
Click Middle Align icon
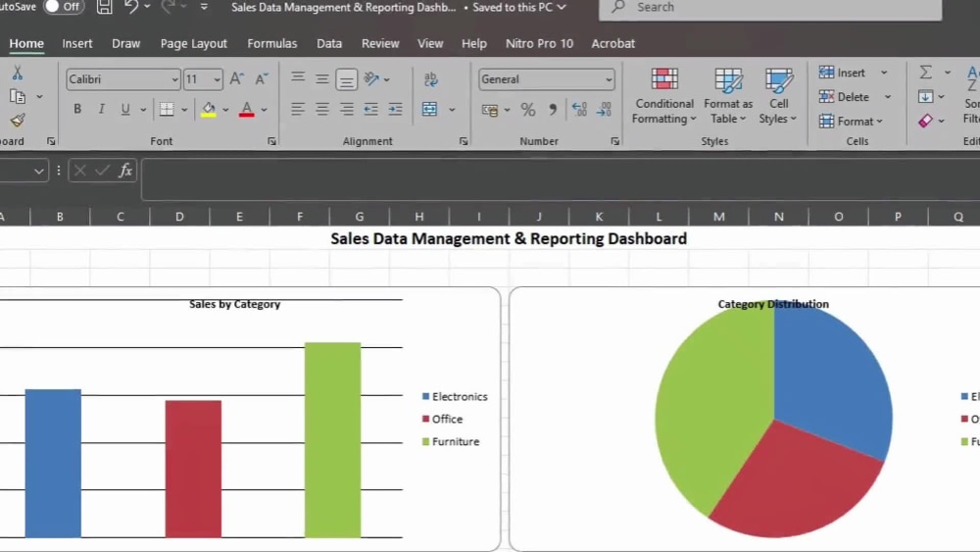tap(321, 78)
